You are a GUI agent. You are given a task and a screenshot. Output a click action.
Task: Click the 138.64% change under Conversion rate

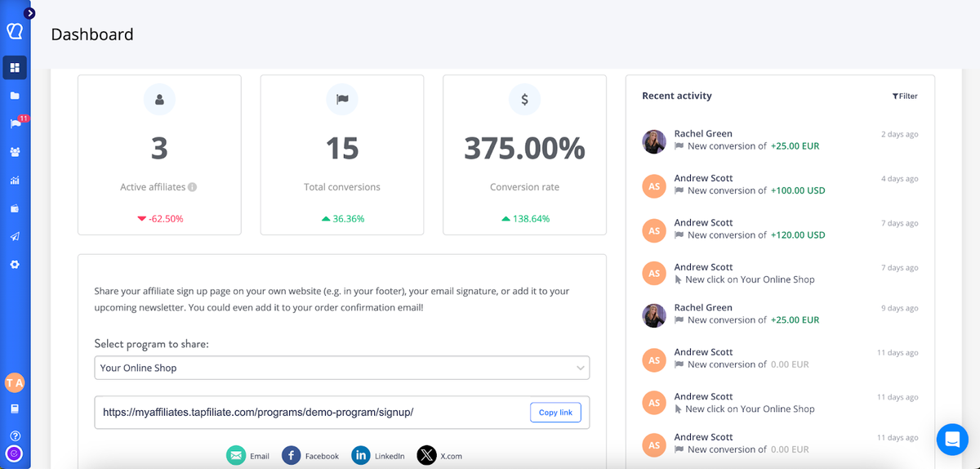coord(525,219)
